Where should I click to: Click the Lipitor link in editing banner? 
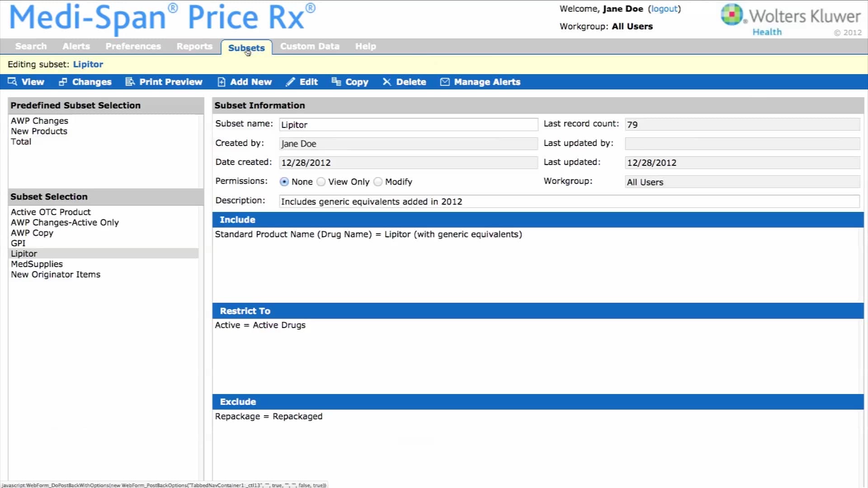88,64
